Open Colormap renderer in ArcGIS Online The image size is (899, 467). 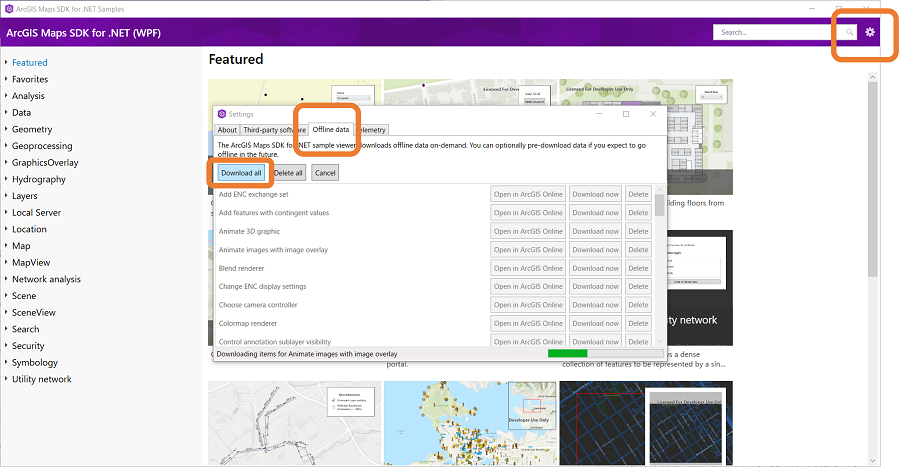point(528,323)
